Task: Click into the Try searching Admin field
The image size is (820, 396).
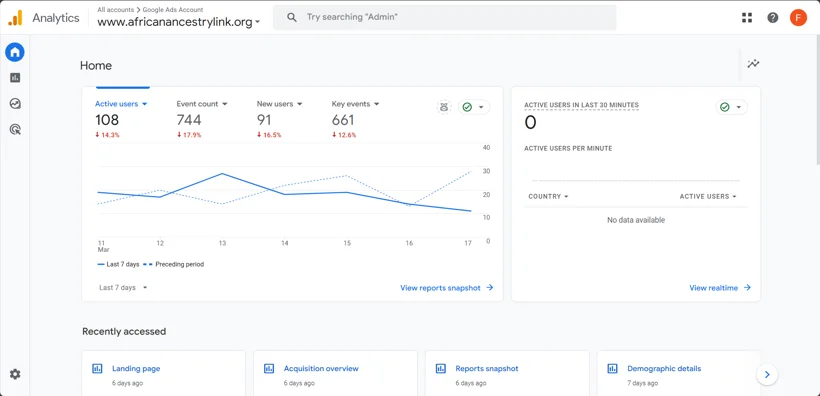Action: click(445, 17)
